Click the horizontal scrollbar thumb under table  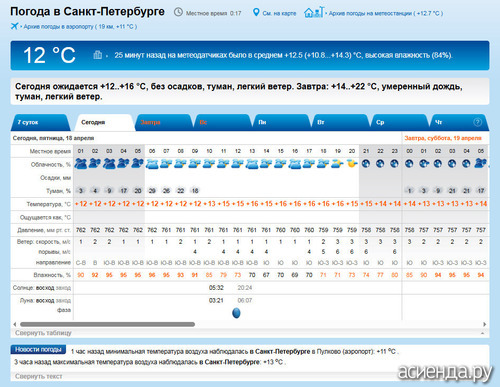(107, 324)
